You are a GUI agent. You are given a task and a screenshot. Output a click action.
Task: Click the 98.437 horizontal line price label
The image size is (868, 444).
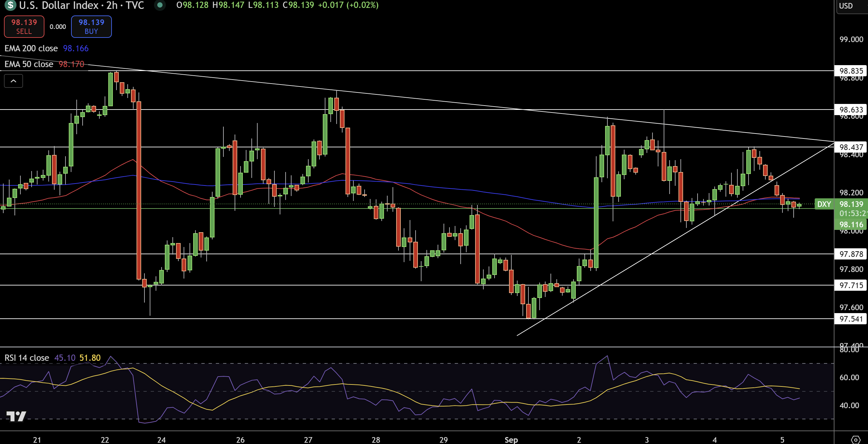pyautogui.click(x=851, y=147)
